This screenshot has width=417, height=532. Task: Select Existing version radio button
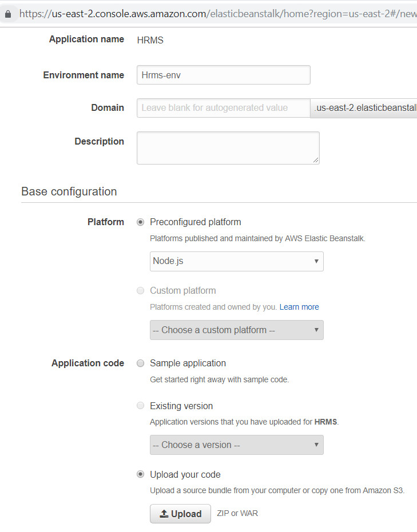pos(141,406)
